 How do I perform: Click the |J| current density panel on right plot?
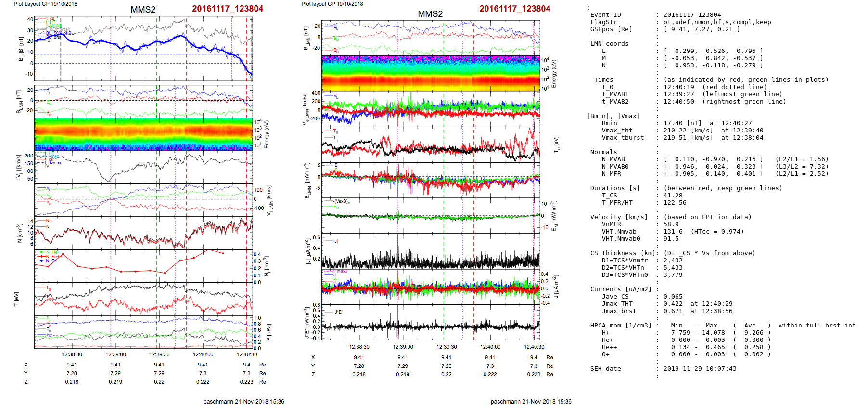click(431, 251)
